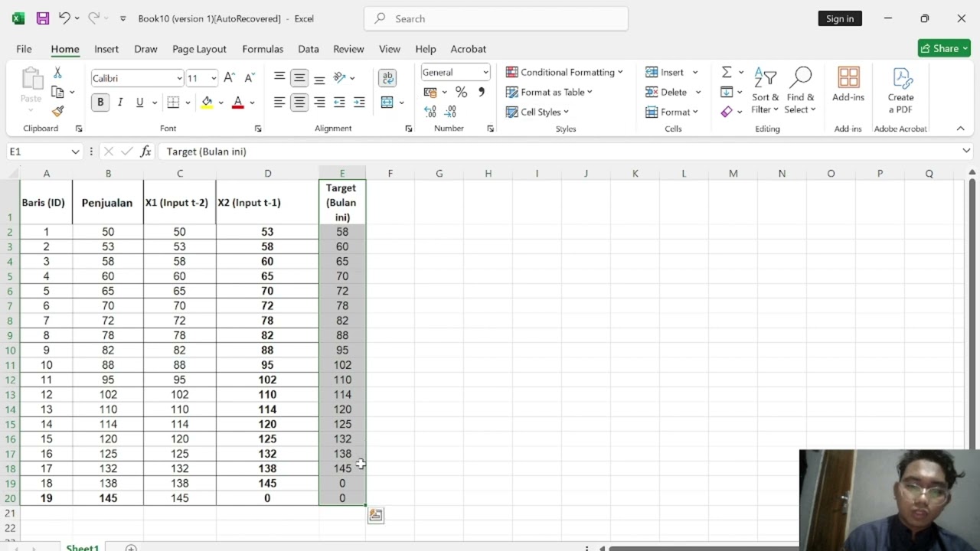Click the Format Painter brush icon
Viewport: 980px width, 551px height.
click(x=57, y=112)
